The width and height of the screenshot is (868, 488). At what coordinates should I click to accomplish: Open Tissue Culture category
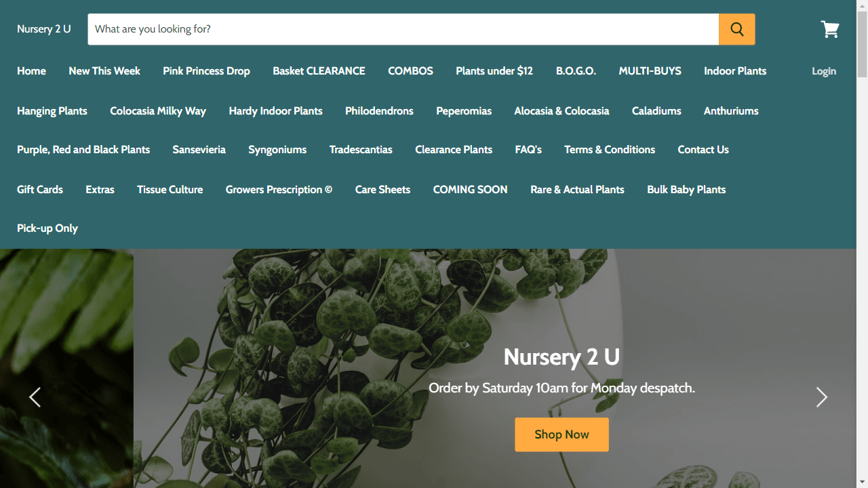(x=170, y=190)
